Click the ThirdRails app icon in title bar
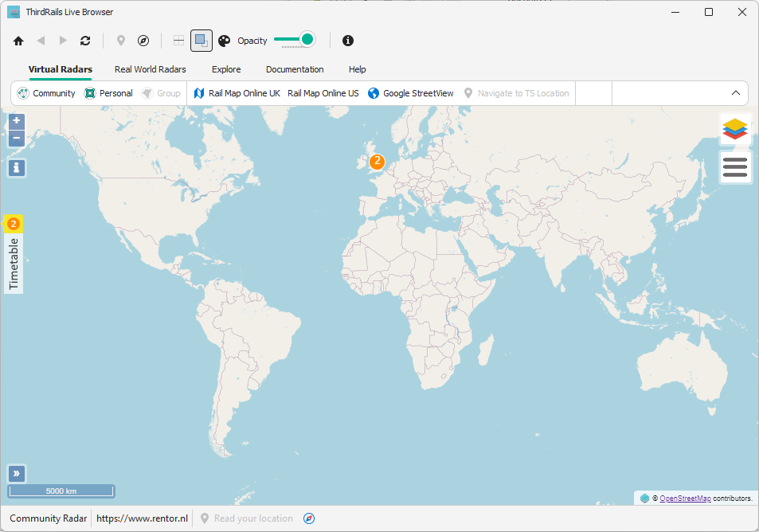The height and width of the screenshot is (532, 759). click(x=14, y=12)
